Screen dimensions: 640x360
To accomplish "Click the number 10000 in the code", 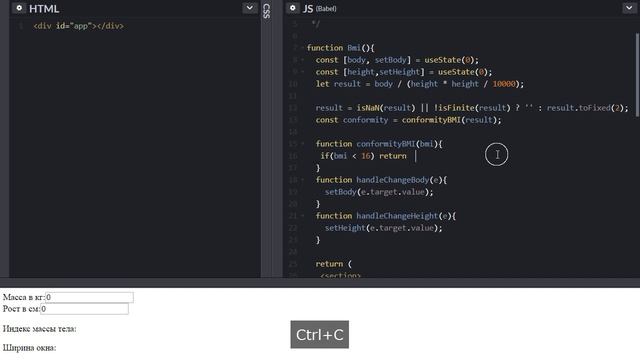I will coord(504,84).
